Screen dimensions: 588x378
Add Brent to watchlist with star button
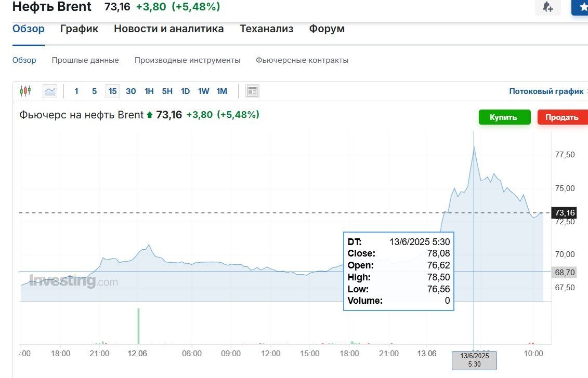point(581,7)
